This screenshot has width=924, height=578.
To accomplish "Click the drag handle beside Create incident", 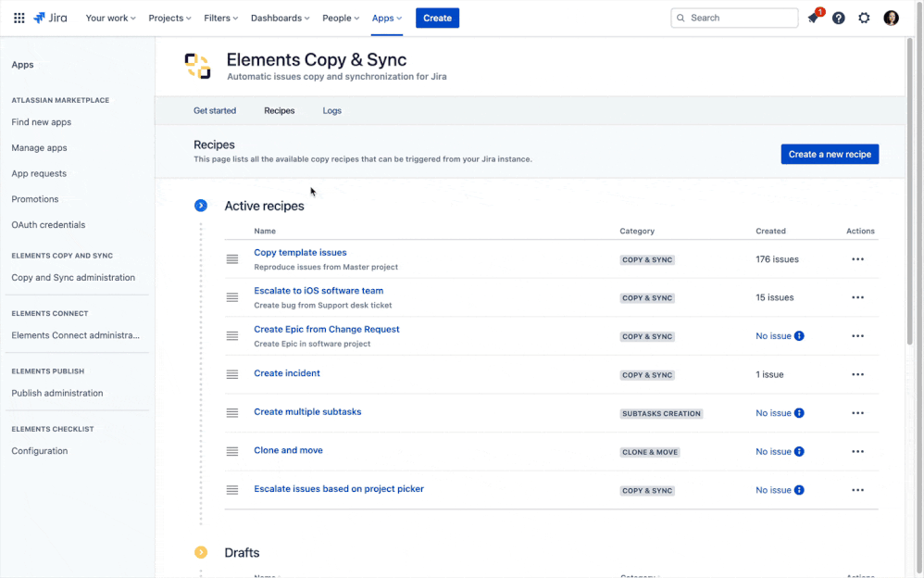I will pyautogui.click(x=231, y=374).
